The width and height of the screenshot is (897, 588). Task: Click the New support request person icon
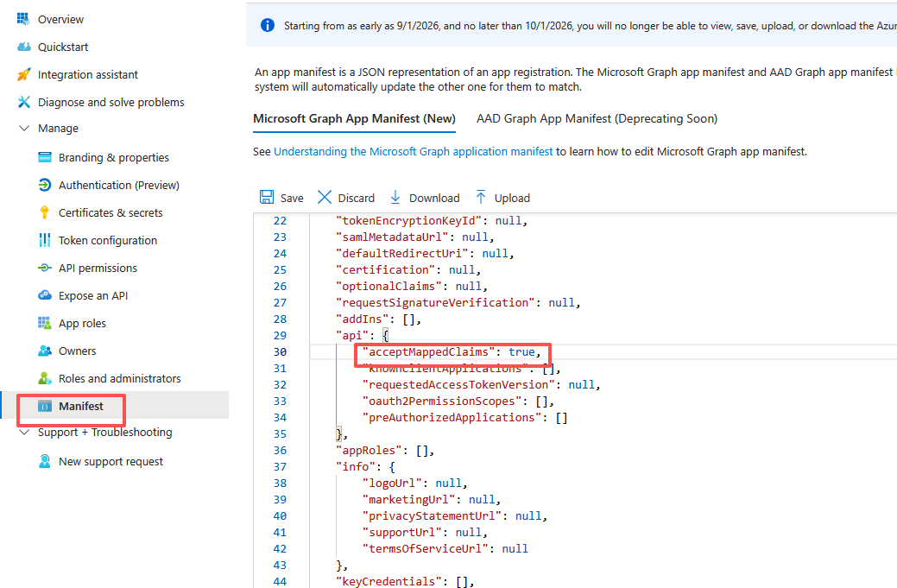(45, 461)
